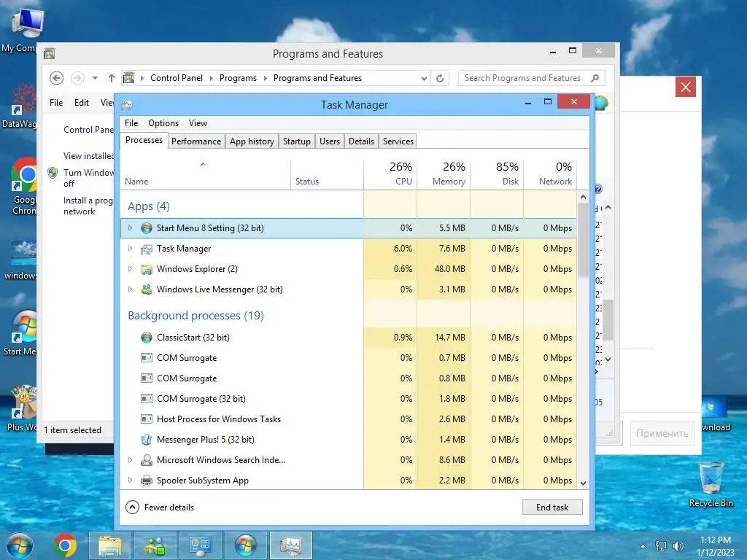Expand Spooler SubSystem App row
This screenshot has height=560, width=747.
coord(130,481)
